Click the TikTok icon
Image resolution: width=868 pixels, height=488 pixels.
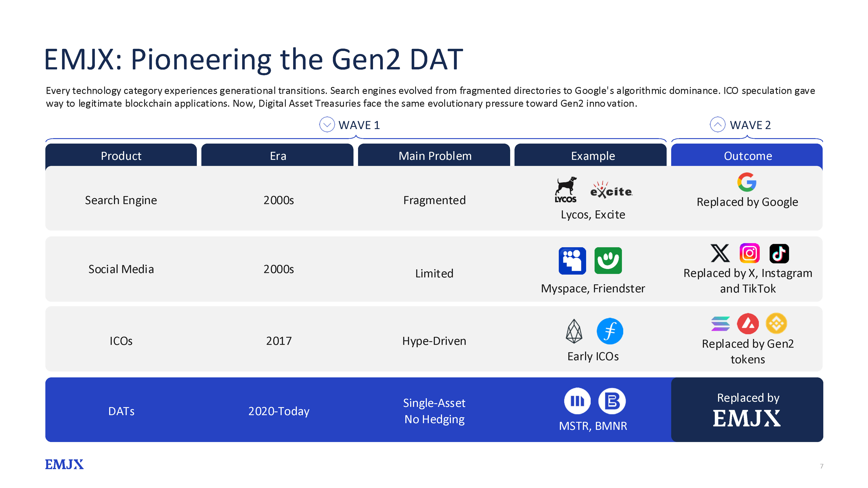click(779, 253)
